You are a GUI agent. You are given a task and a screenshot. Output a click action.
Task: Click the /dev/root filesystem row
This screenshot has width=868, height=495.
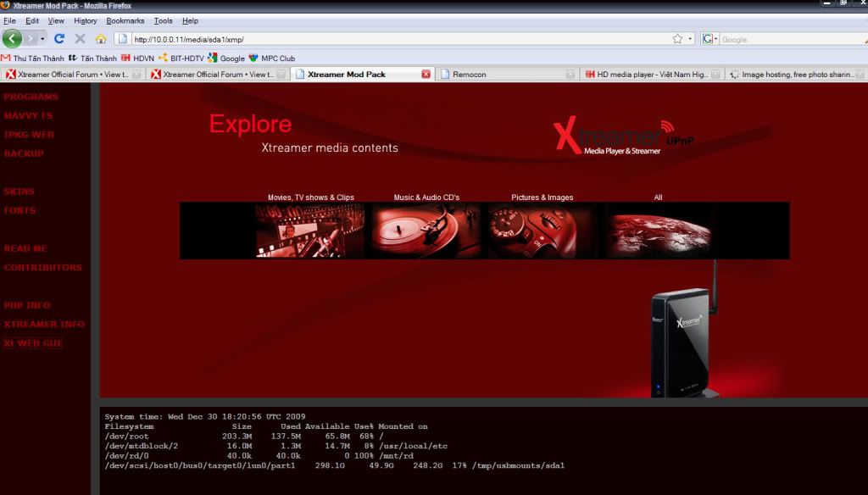(243, 437)
